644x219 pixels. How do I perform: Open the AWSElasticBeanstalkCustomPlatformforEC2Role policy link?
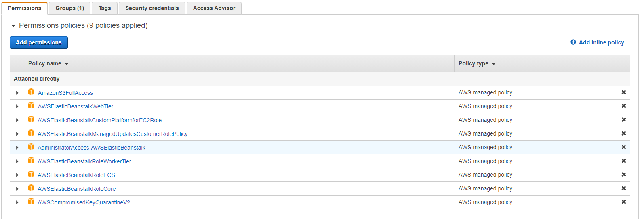point(100,120)
